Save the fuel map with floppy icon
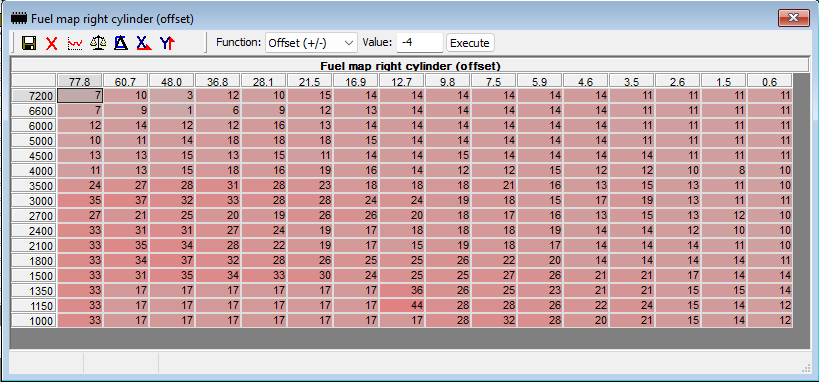 [29, 43]
